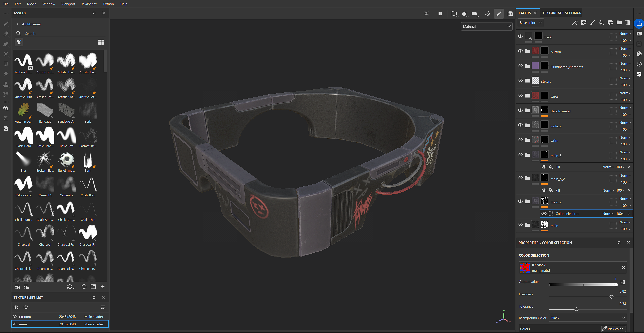The image size is (644, 333).
Task: Expand All libraries in Assets
Action: pyautogui.click(x=18, y=24)
